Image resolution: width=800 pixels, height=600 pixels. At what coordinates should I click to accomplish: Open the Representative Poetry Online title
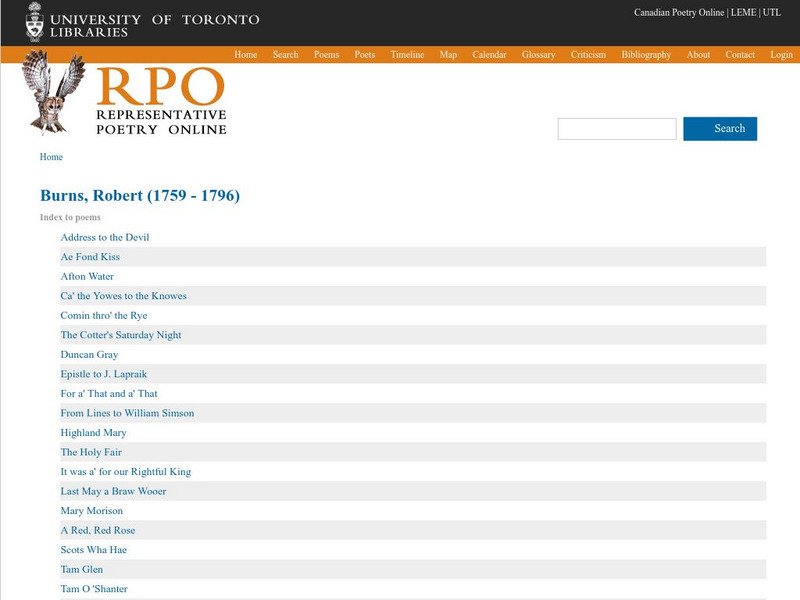pos(161,102)
